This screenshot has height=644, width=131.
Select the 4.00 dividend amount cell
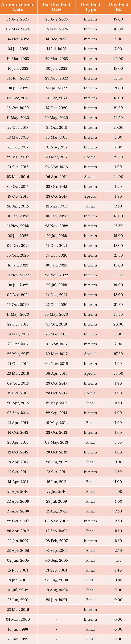click(118, 501)
